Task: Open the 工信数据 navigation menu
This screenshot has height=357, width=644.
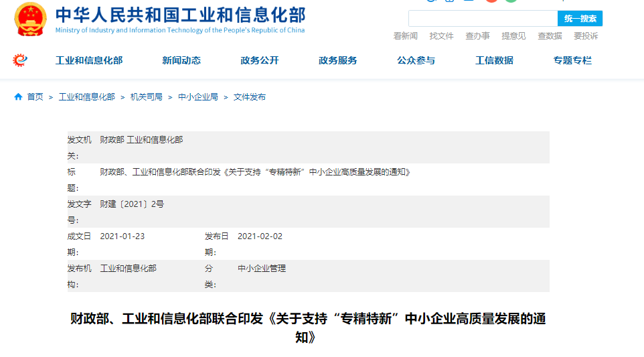Action: [495, 60]
